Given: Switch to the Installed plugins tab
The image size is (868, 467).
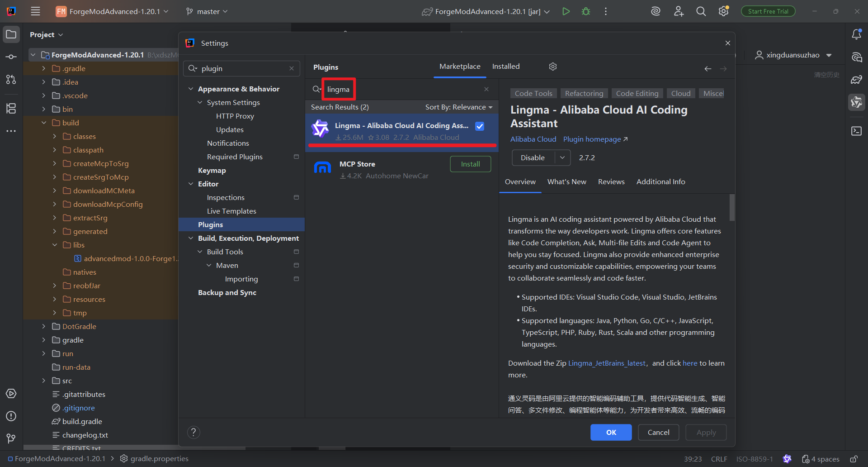Looking at the screenshot, I should [x=505, y=67].
